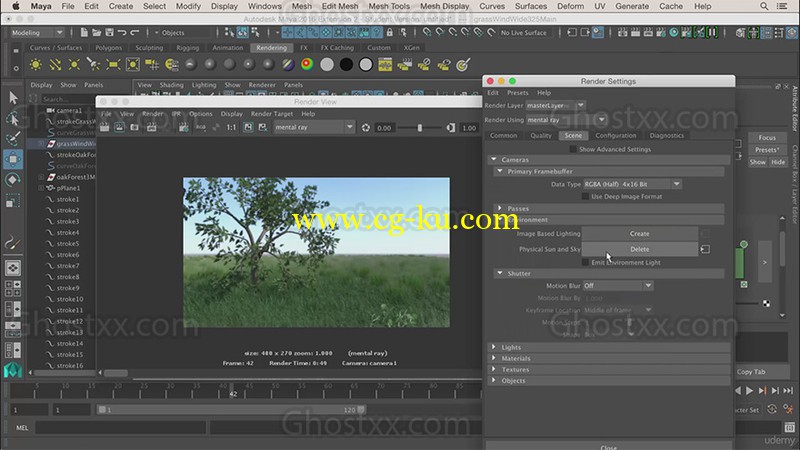The width and height of the screenshot is (800, 450).
Task: Enable Use Deep Image Format checkbox
Action: (585, 196)
